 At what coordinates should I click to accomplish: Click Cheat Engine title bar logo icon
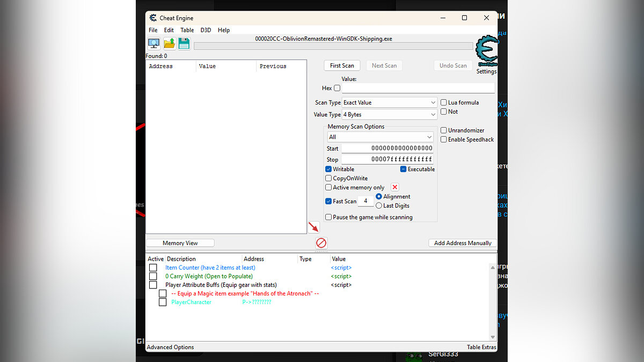(x=153, y=18)
